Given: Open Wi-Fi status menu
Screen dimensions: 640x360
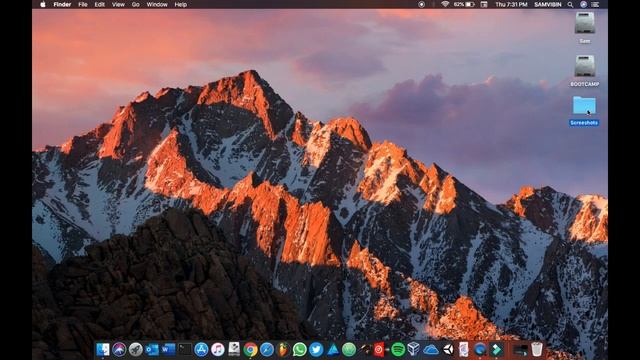Looking at the screenshot, I should [x=445, y=4].
